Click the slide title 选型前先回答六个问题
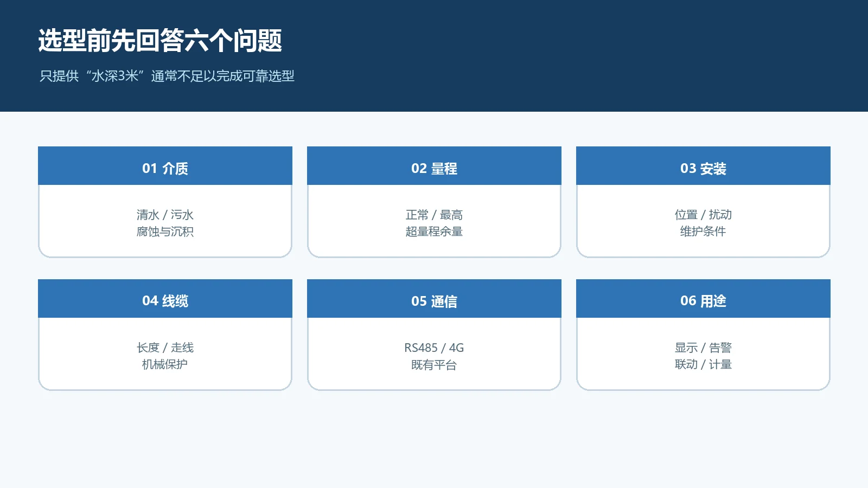Image resolution: width=868 pixels, height=488 pixels. tap(160, 41)
